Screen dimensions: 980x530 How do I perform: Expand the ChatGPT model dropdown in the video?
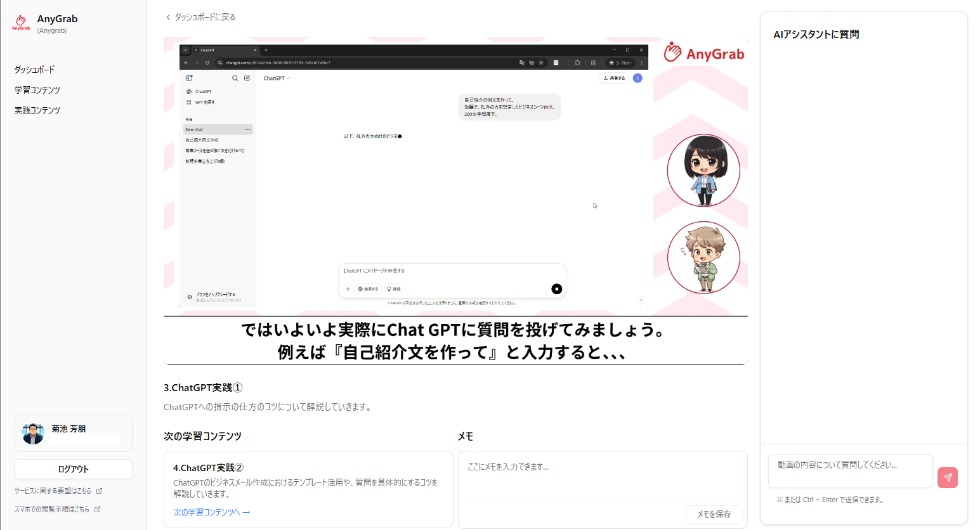click(x=277, y=79)
